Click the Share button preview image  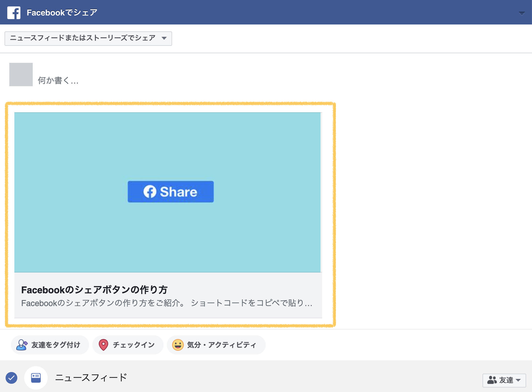168,192
